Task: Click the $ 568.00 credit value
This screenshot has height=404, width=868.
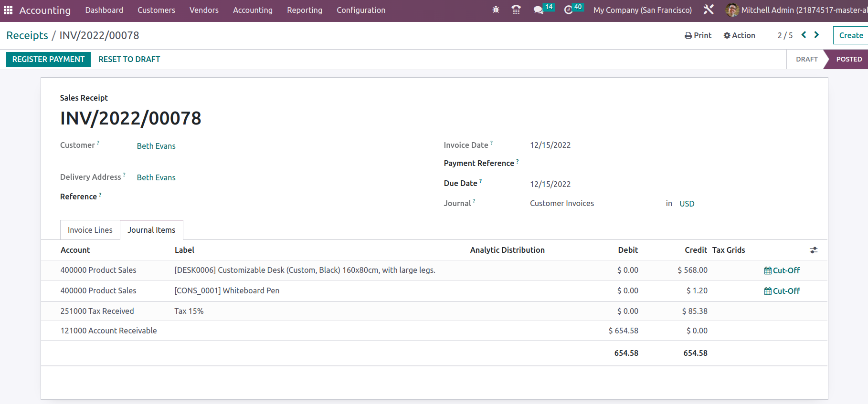Action: (x=692, y=270)
